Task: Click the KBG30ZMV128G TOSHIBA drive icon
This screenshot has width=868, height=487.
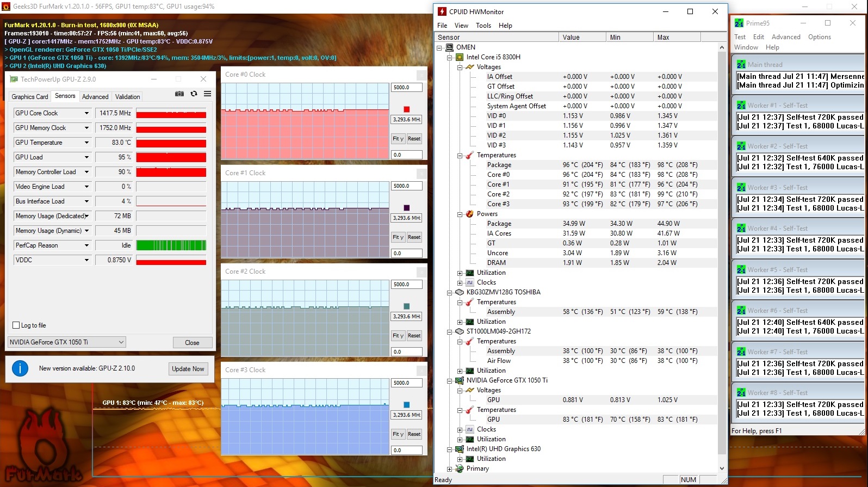Action: (460, 292)
